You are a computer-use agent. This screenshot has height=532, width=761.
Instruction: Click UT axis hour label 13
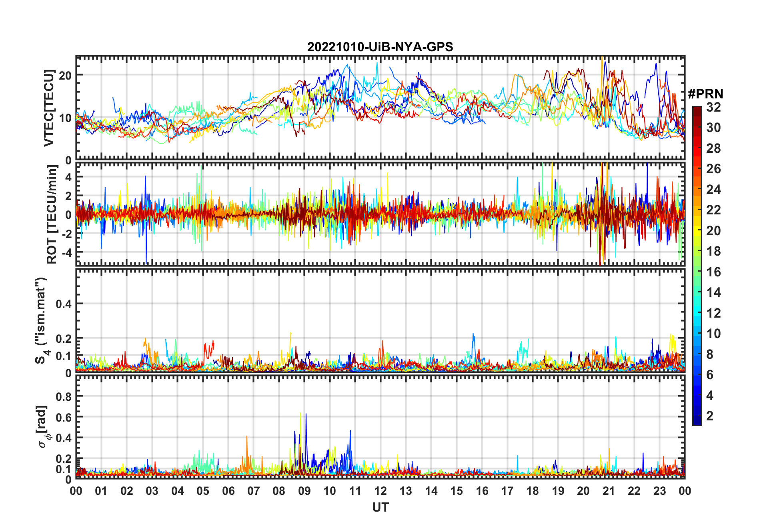click(x=406, y=491)
